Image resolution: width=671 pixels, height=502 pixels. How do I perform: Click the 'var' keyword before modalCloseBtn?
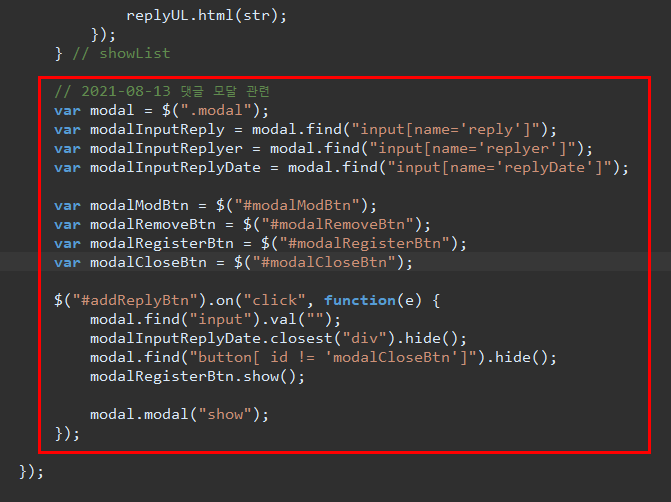tap(67, 262)
